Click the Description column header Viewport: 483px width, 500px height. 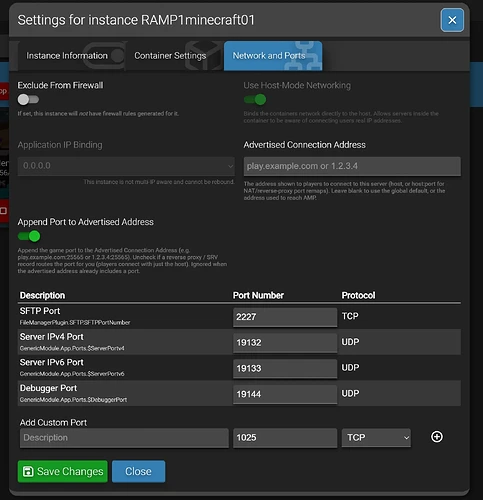tap(42, 295)
